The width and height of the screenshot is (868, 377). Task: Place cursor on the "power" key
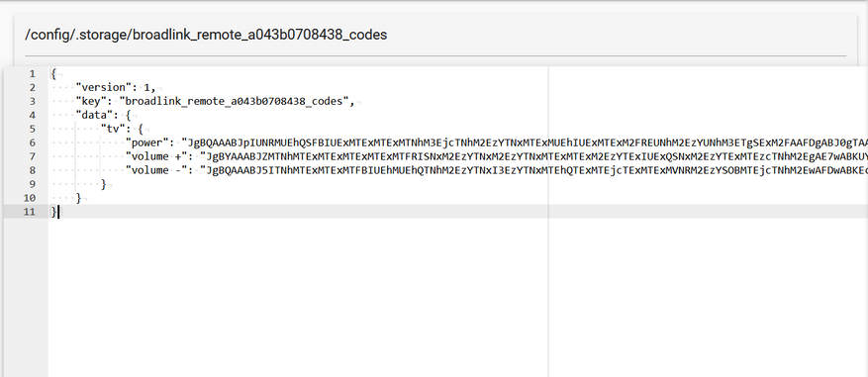147,142
